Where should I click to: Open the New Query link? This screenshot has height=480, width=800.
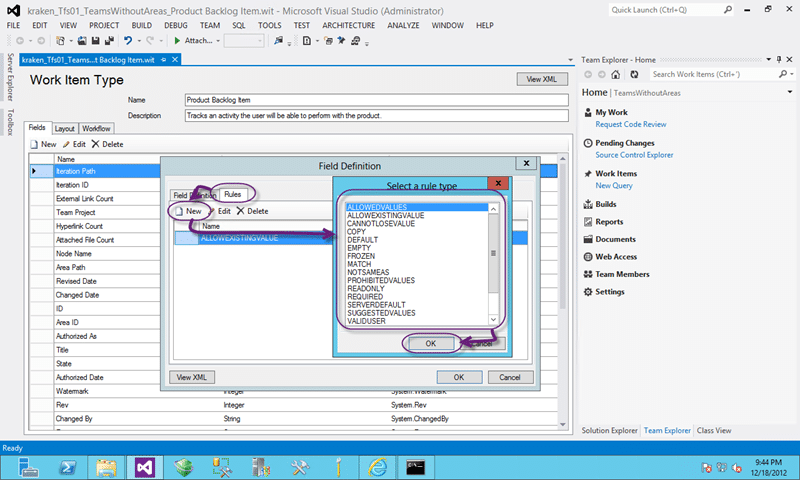(x=614, y=186)
